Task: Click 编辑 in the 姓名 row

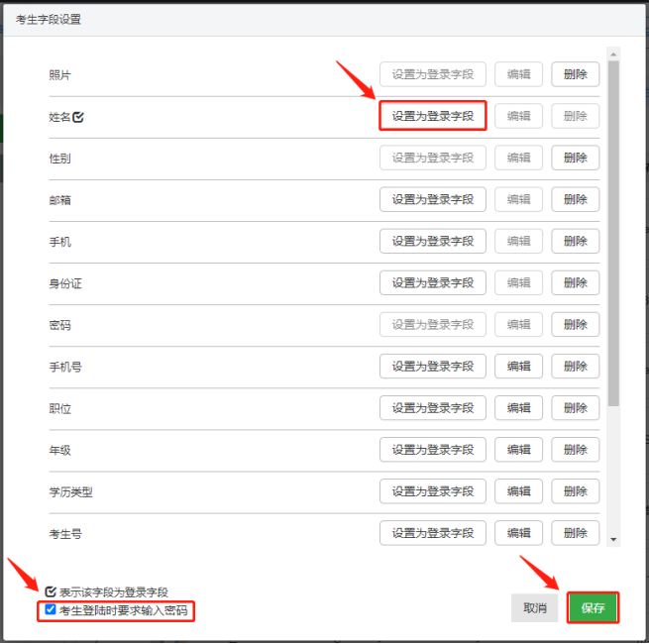Action: pos(518,116)
